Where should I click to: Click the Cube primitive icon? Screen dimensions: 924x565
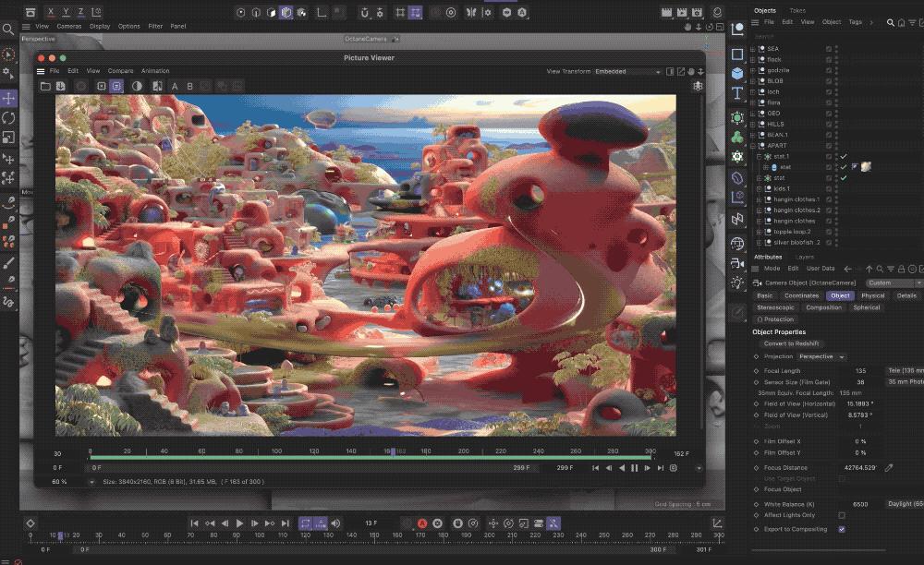tap(737, 73)
